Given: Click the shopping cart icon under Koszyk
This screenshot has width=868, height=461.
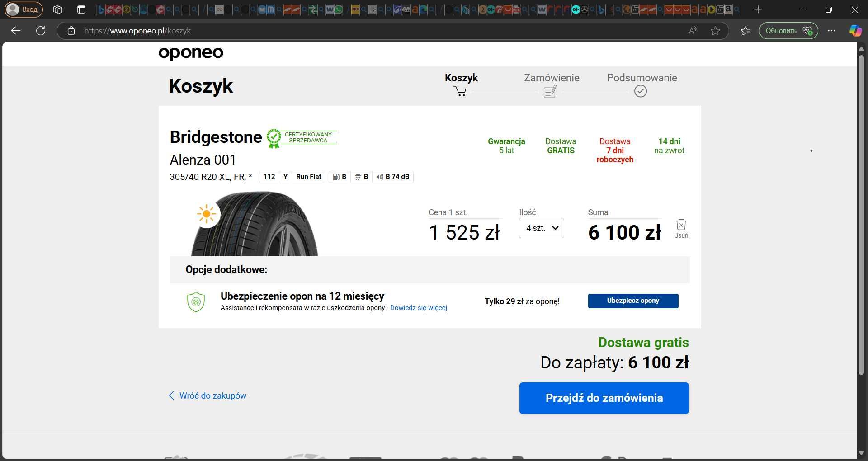Looking at the screenshot, I should [460, 91].
